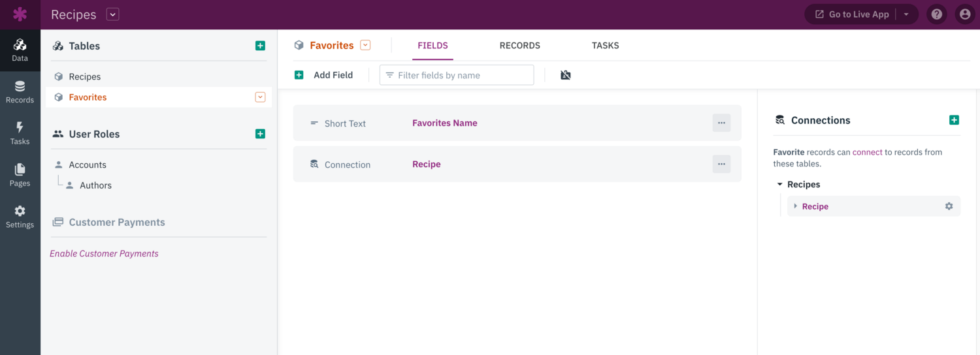The width and height of the screenshot is (980, 355).
Task: Open the Go to Live App dropdown arrow
Action: (906, 14)
